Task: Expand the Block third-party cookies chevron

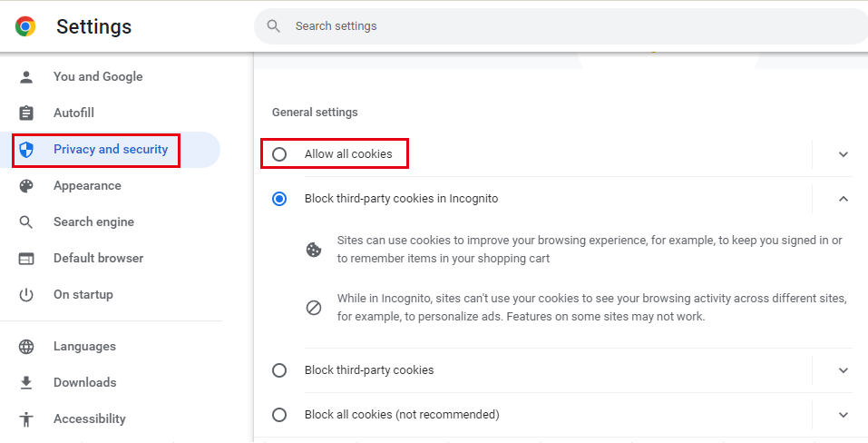Action: (844, 369)
